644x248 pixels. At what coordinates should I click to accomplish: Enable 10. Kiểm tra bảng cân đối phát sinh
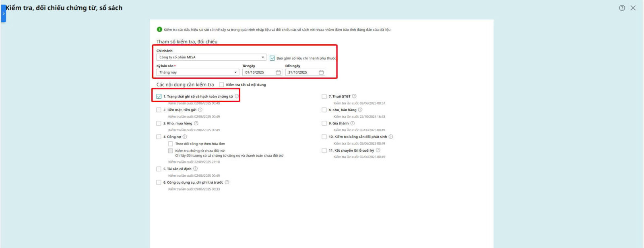324,137
